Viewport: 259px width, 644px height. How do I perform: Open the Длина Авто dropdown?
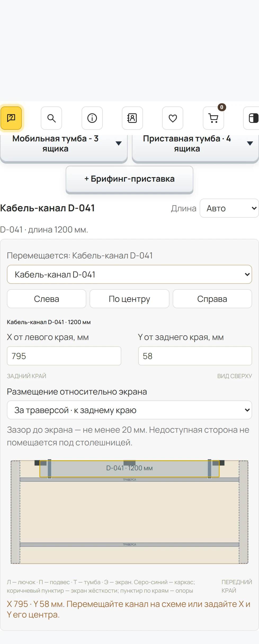pyautogui.click(x=229, y=208)
